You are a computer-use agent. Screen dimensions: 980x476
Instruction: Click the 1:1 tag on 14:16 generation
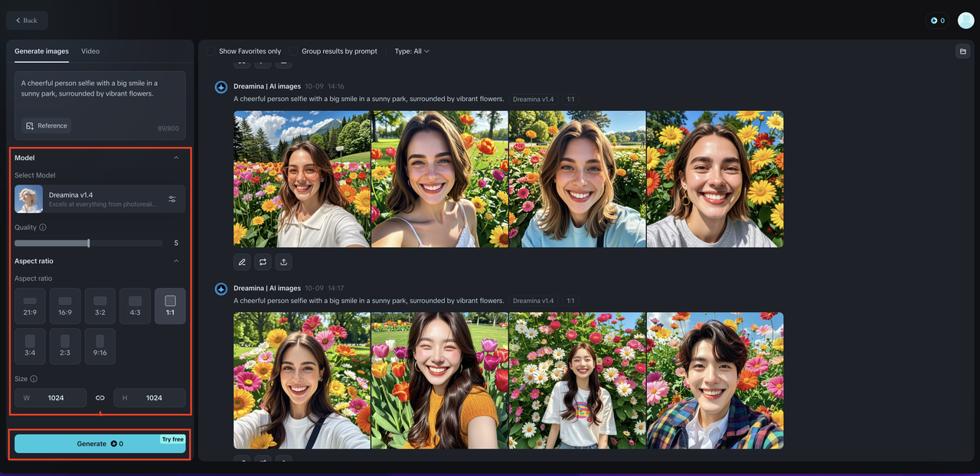[x=570, y=99]
